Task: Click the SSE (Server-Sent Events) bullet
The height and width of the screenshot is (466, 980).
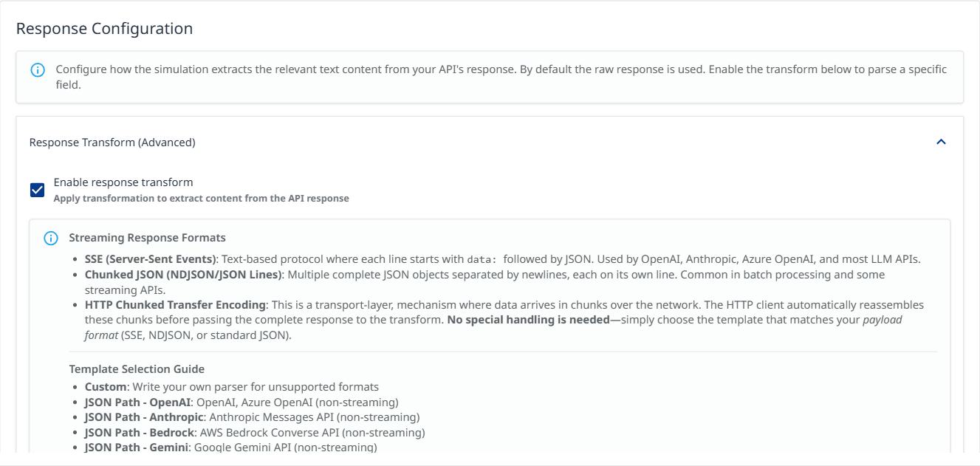Action: (503, 259)
